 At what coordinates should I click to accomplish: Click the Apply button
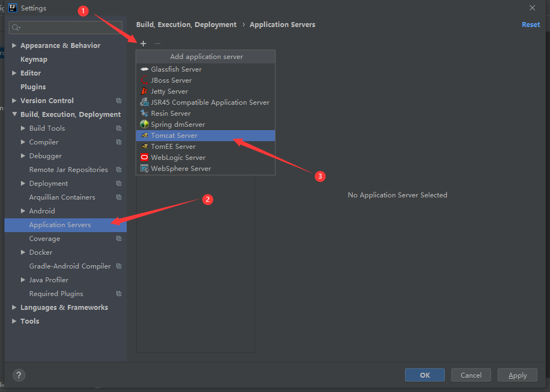517,375
